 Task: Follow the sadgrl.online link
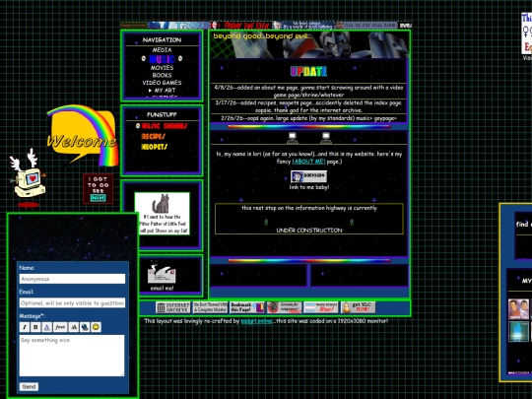(x=256, y=321)
